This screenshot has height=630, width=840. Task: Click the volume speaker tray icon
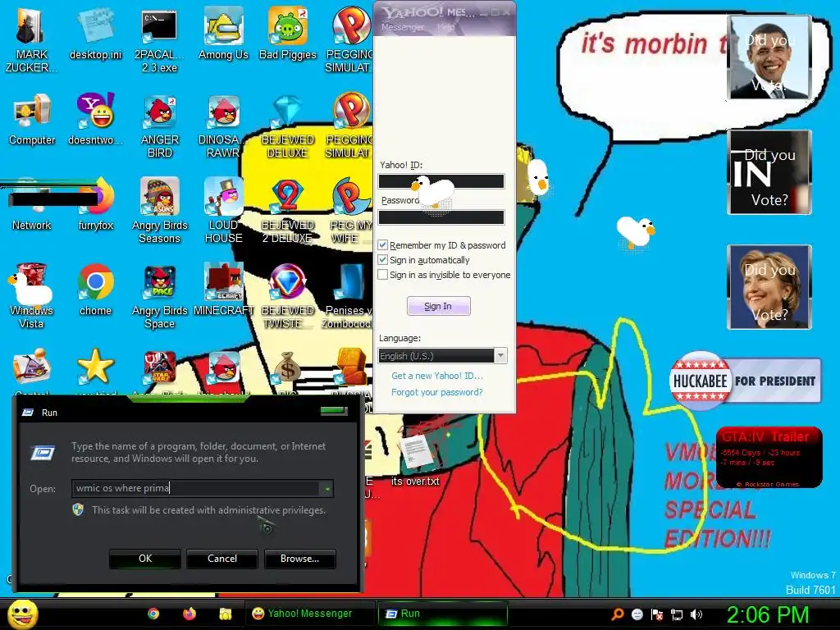point(696,614)
